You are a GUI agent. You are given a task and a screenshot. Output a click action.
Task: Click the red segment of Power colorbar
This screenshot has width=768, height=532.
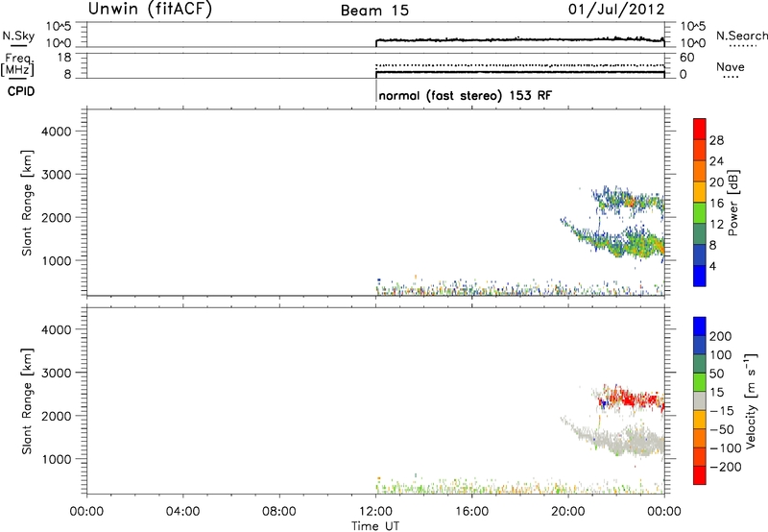click(700, 129)
